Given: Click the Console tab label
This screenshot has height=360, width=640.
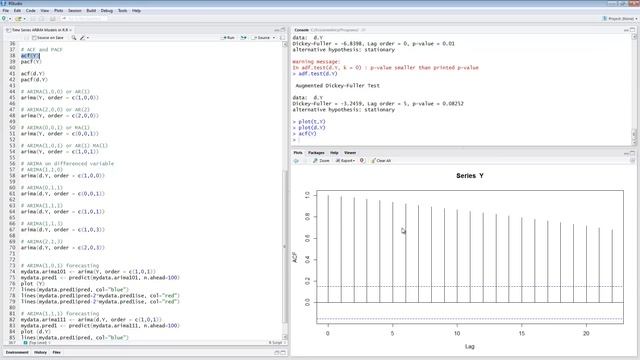Looking at the screenshot, I should (x=302, y=30).
